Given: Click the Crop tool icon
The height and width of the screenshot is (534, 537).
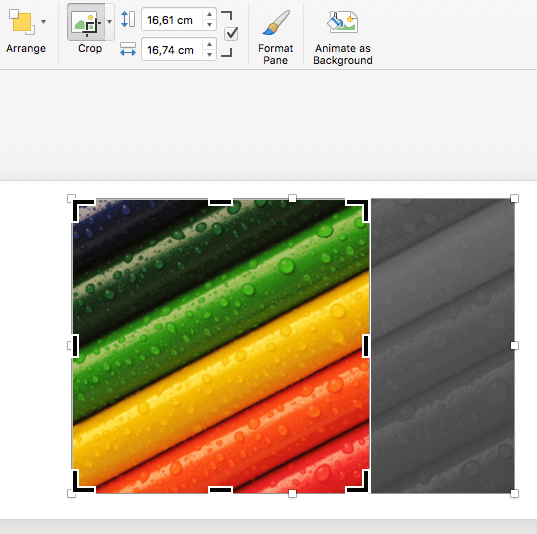Looking at the screenshot, I should coord(86,22).
